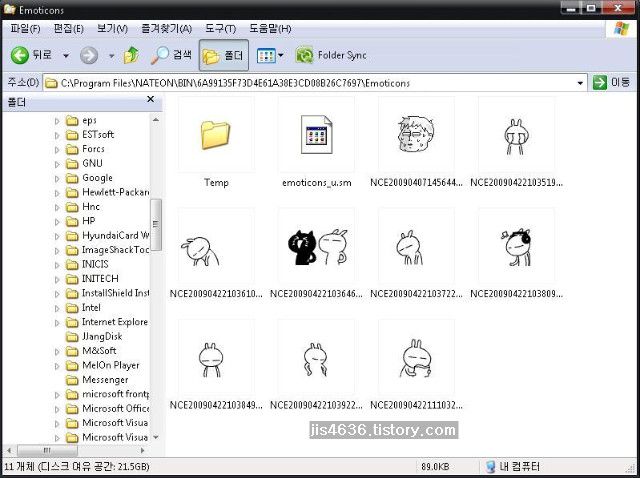
Task: Expand the eps folder node
Action: click(x=57, y=121)
